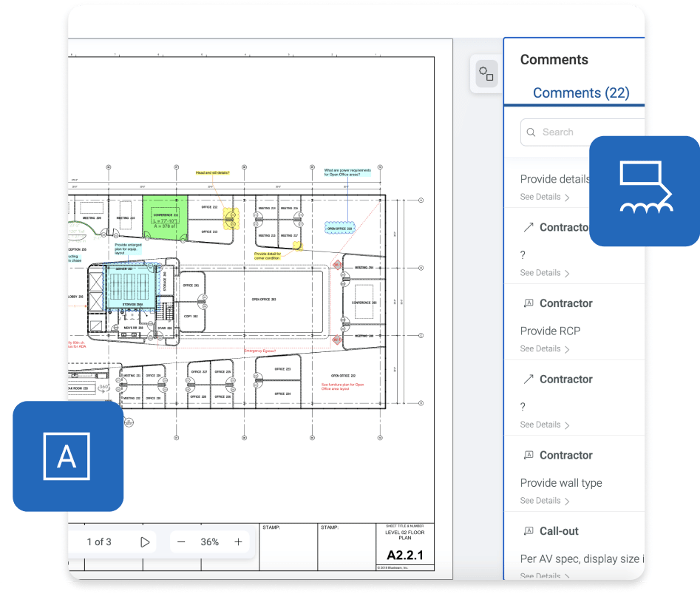Expand See Details under Provide wall type
This screenshot has height=594, width=700.
click(545, 501)
